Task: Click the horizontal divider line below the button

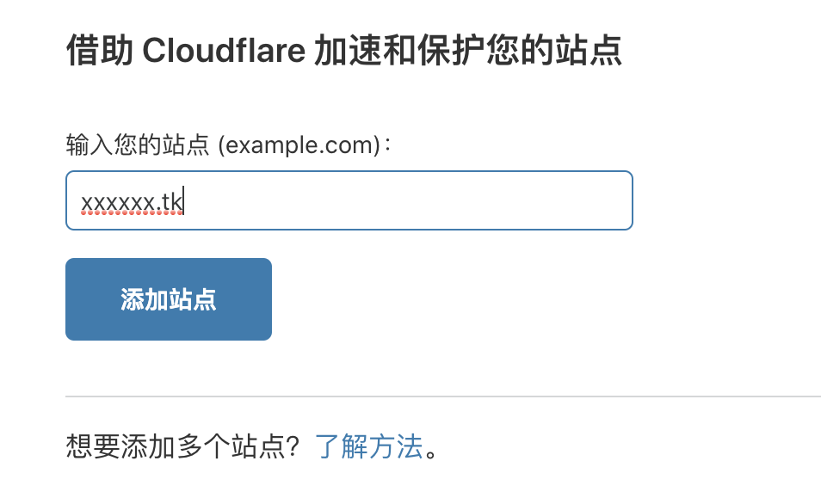Action: 443,396
